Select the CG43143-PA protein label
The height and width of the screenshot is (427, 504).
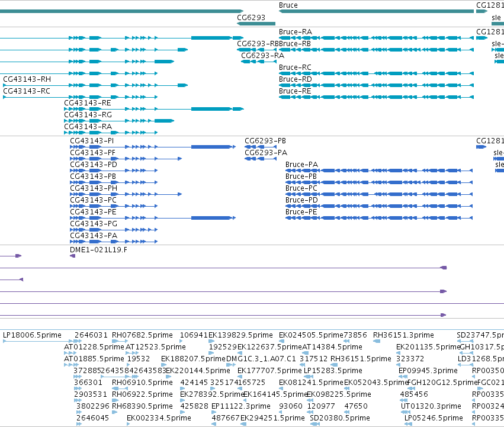(94, 236)
